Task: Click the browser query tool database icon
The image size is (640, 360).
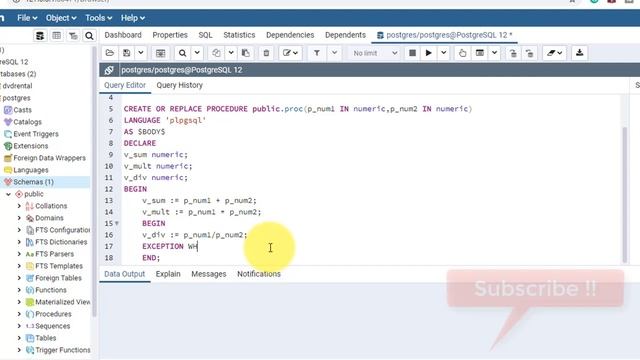Action: coord(40,36)
